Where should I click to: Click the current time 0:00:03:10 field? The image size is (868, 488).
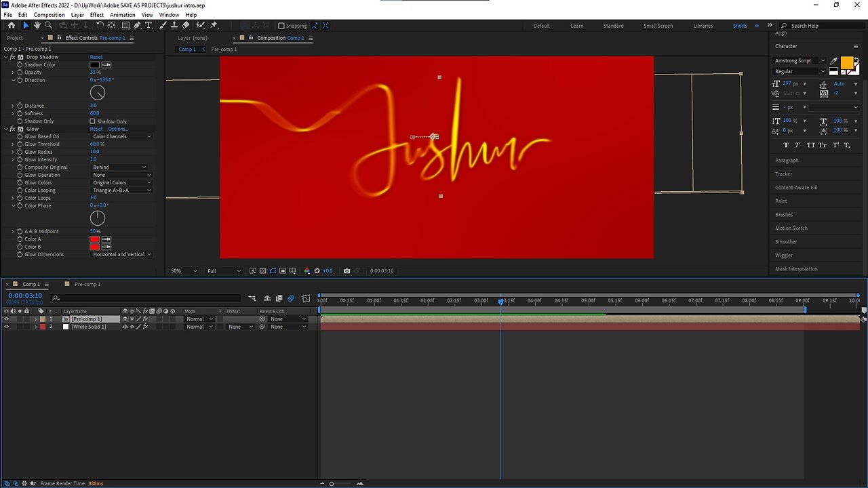pyautogui.click(x=25, y=296)
